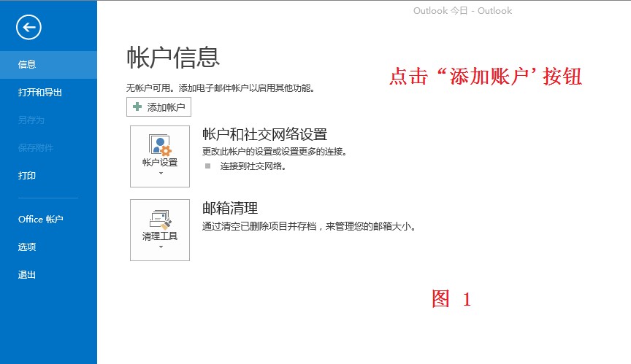Expand the 帐户设置 dropdown arrow
This screenshot has width=631, height=364.
(x=161, y=173)
